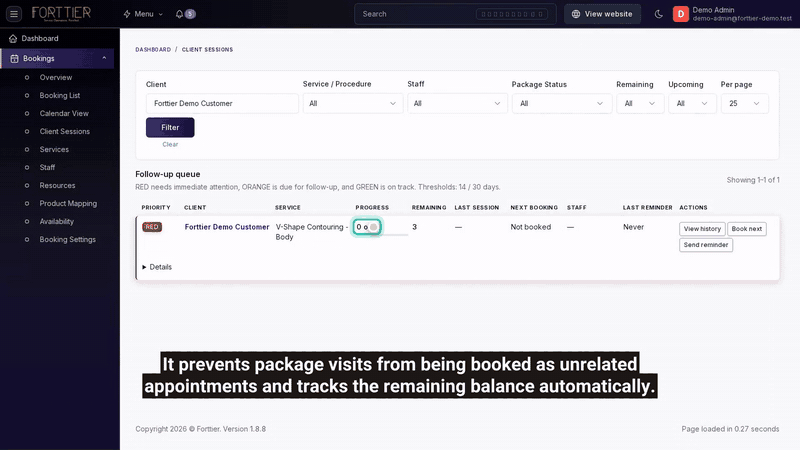Open the Remaining filter dropdown

(640, 104)
